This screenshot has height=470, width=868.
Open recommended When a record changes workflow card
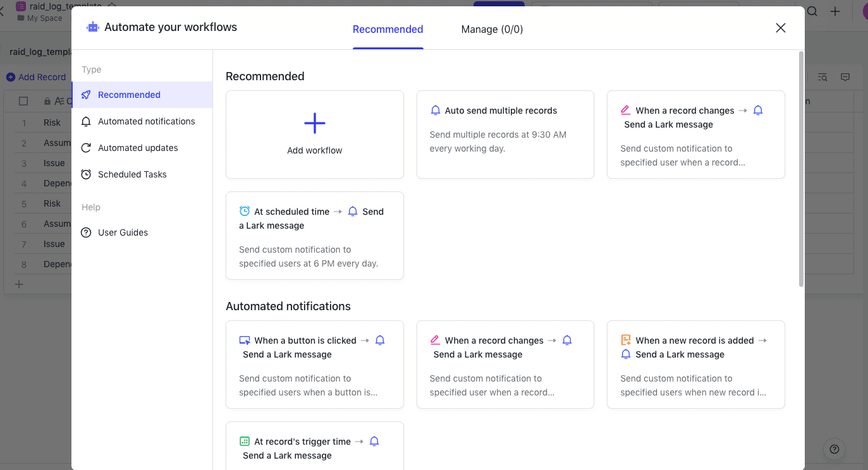pyautogui.click(x=695, y=135)
